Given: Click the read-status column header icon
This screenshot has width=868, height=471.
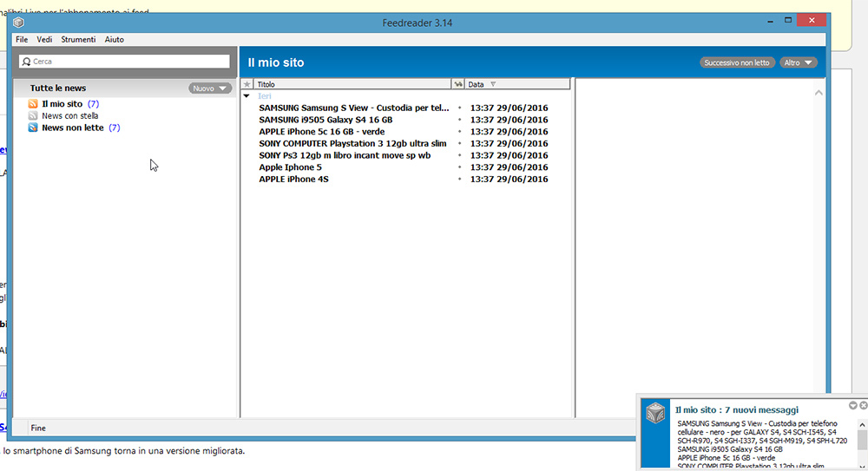Looking at the screenshot, I should (457, 84).
